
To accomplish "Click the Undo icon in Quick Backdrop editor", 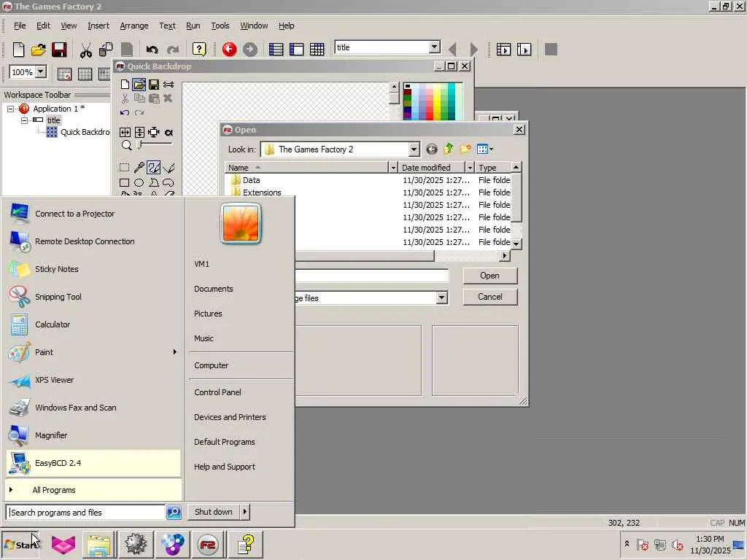I will point(125,112).
